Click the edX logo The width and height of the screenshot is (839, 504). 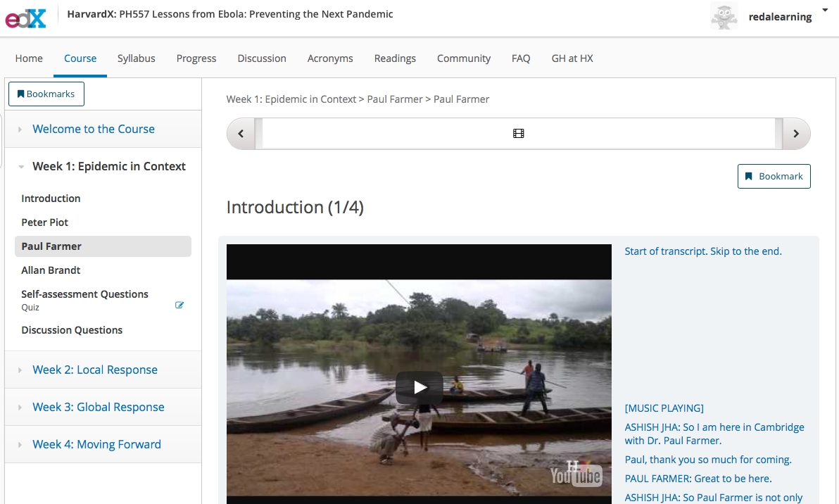[26, 17]
